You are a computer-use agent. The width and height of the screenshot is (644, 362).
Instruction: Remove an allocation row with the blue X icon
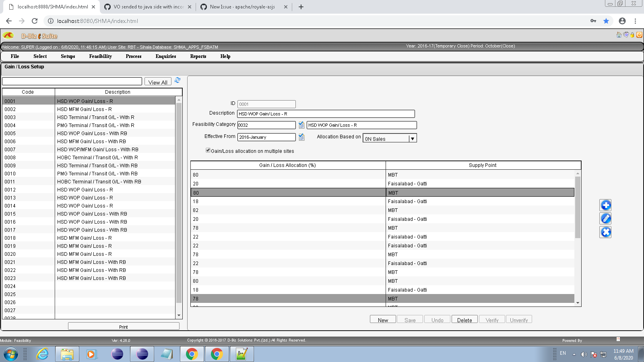point(605,232)
